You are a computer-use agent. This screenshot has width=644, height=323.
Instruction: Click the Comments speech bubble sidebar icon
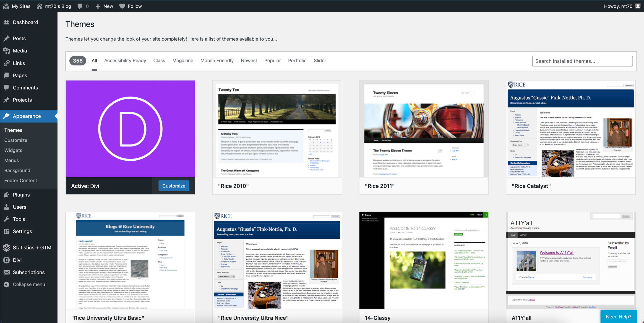tap(6, 88)
